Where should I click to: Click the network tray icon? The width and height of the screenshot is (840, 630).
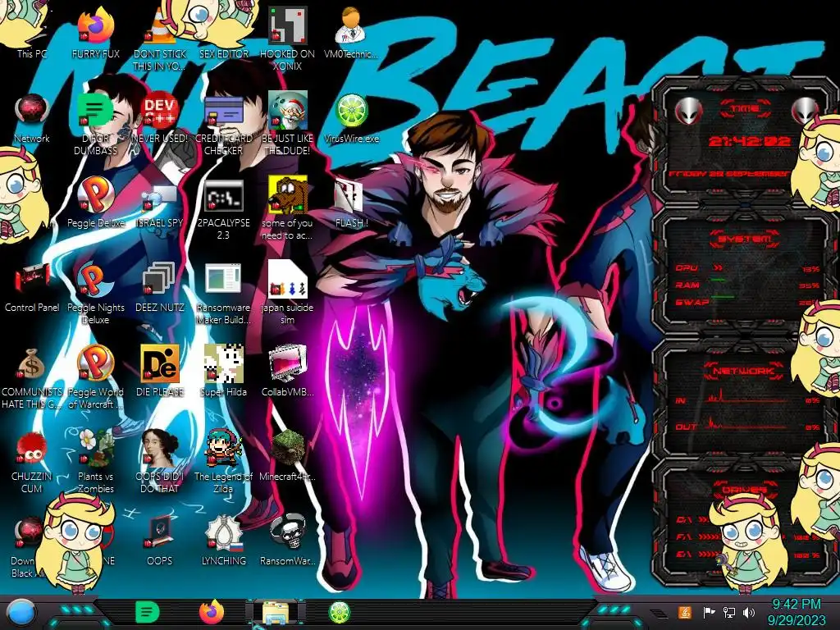(x=729, y=612)
